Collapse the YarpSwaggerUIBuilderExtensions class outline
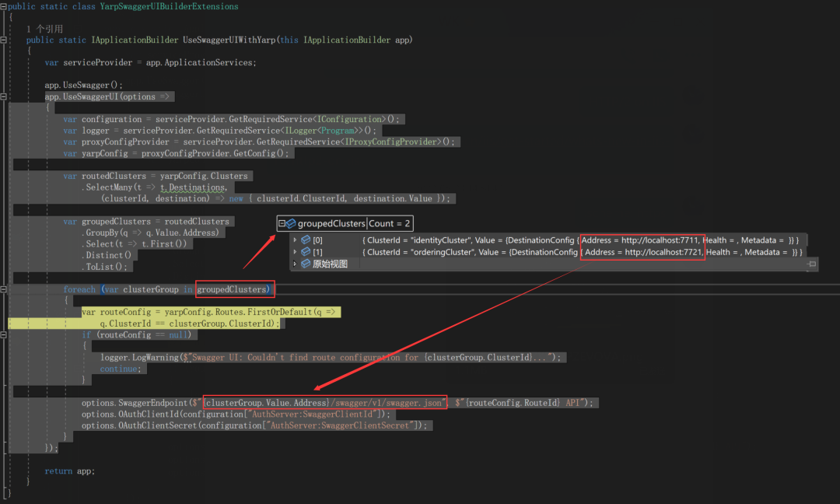Viewport: 840px width, 504px height. point(4,6)
